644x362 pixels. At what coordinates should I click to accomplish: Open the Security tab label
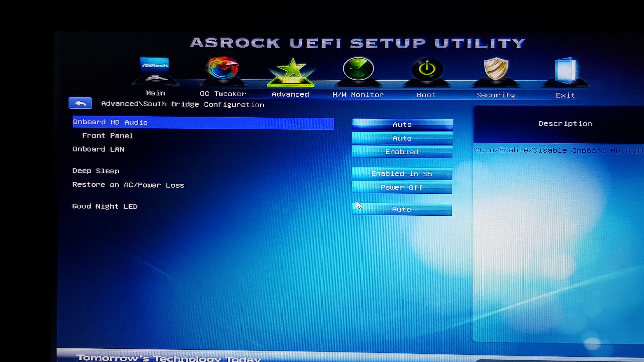click(x=496, y=95)
